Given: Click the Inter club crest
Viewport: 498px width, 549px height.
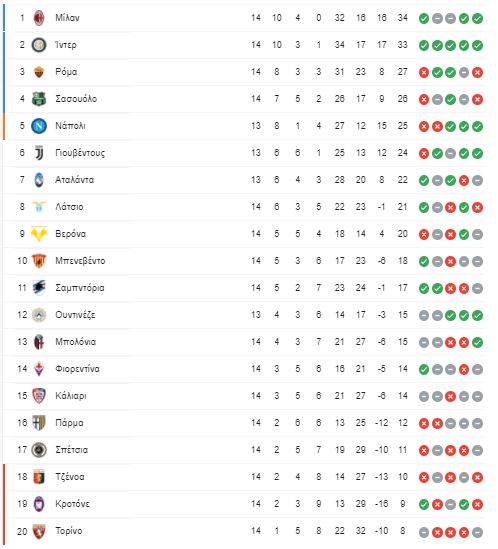Looking at the screenshot, I should click(x=39, y=45).
